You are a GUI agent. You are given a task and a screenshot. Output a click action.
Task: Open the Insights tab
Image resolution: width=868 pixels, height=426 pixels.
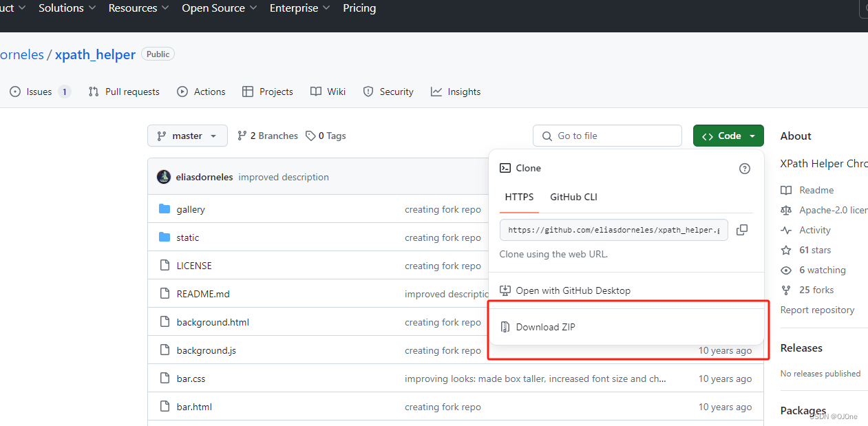(x=456, y=91)
